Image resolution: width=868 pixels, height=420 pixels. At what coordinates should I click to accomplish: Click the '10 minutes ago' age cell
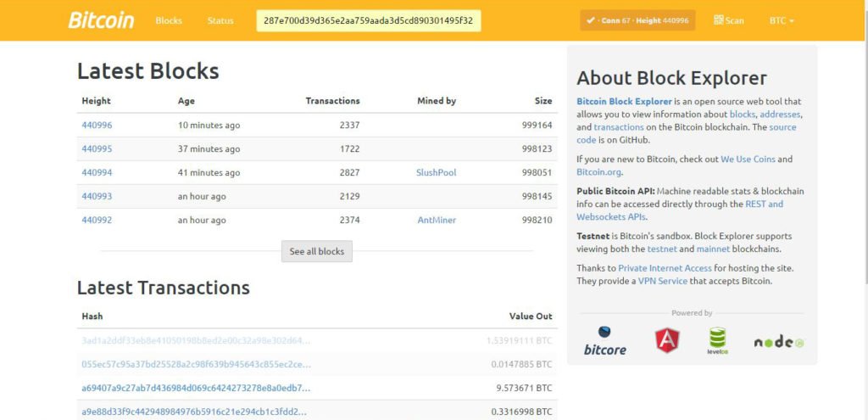click(209, 126)
